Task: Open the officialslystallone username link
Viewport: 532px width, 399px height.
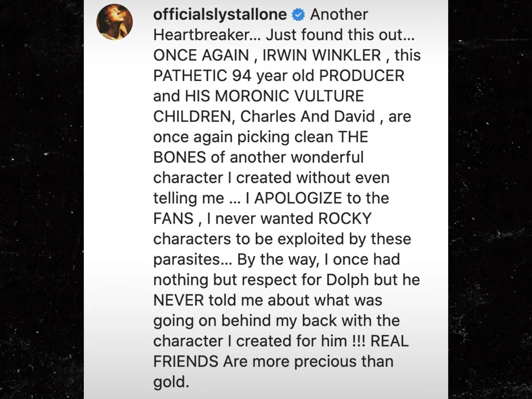Action: [220, 15]
